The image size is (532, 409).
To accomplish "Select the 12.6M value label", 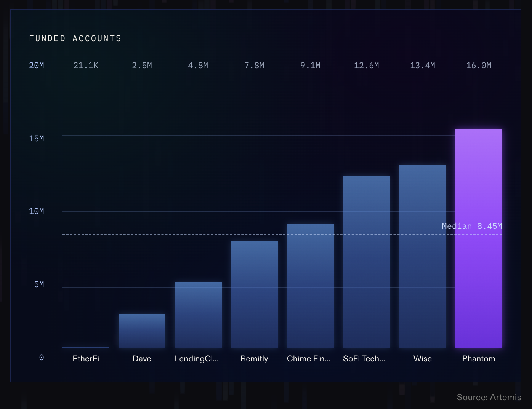I will tap(366, 66).
